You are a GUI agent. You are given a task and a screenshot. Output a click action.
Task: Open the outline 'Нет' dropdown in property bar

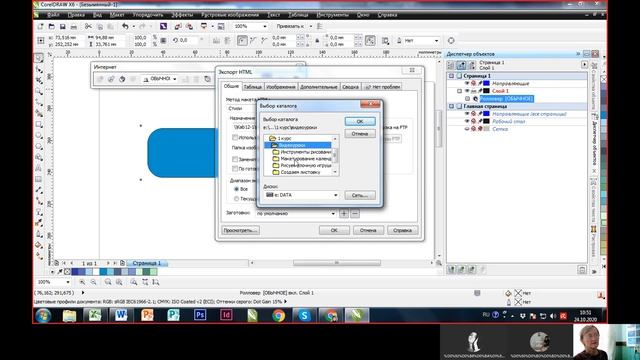pos(436,41)
